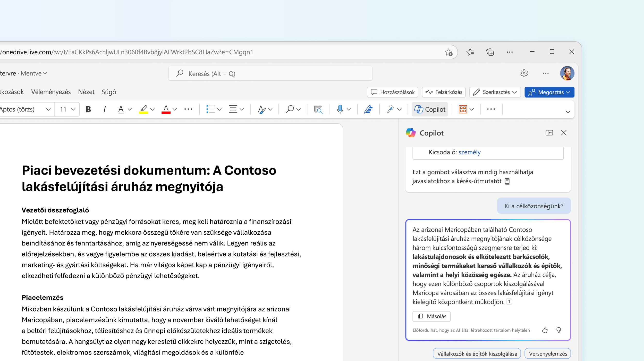Maximize the browser window

tap(552, 52)
